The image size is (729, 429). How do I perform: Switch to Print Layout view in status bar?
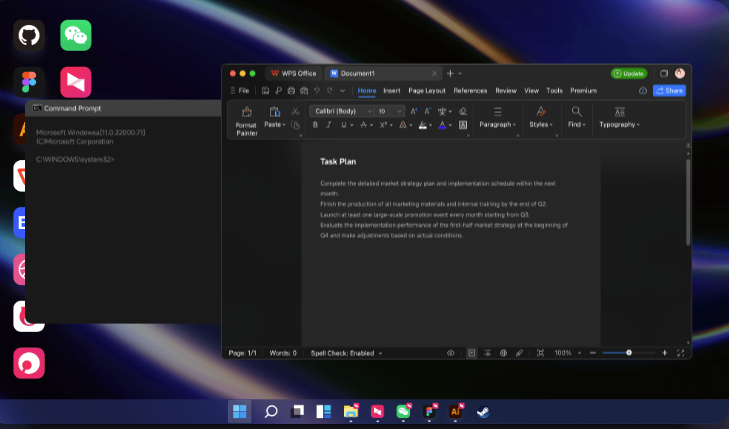pyautogui.click(x=471, y=353)
